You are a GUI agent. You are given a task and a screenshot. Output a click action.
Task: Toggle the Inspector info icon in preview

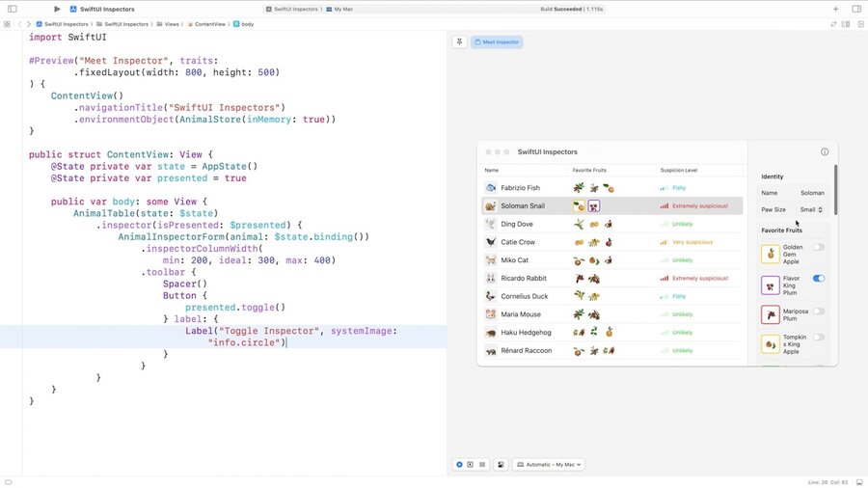click(x=825, y=151)
